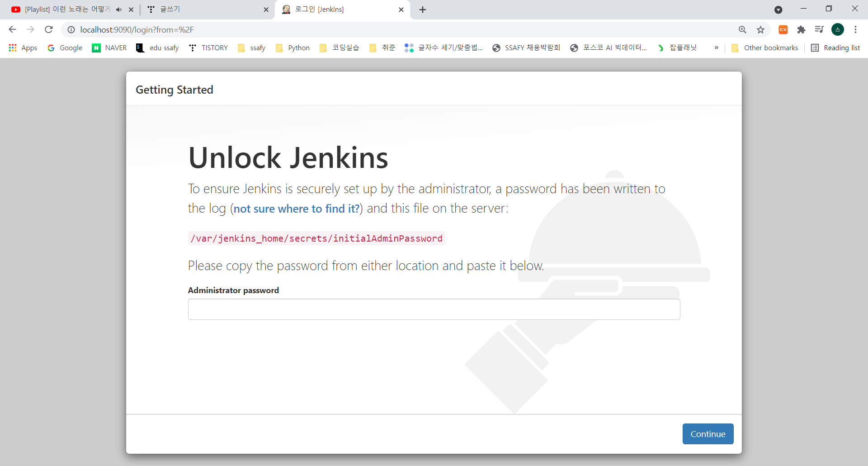Click the address bar URL
This screenshot has height=466, width=868.
click(x=137, y=29)
